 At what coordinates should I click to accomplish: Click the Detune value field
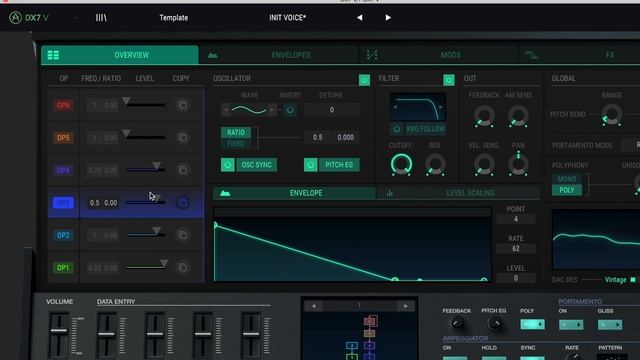click(x=331, y=110)
